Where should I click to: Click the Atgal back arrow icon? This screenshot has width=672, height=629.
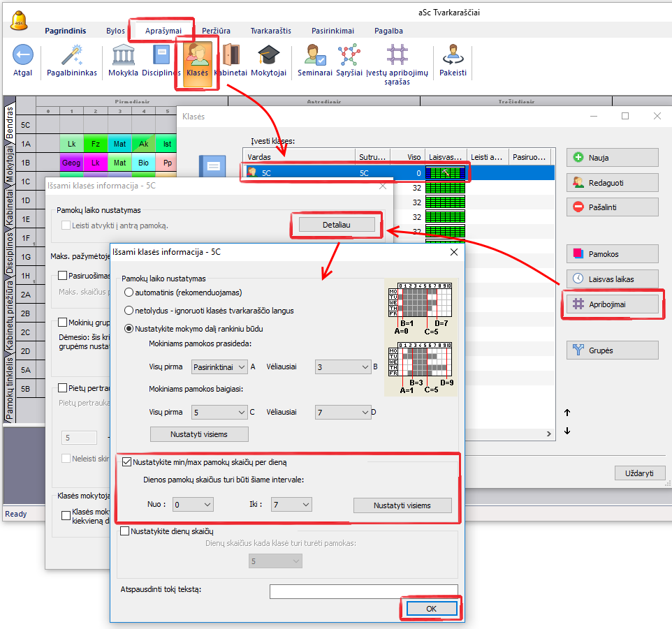23,56
